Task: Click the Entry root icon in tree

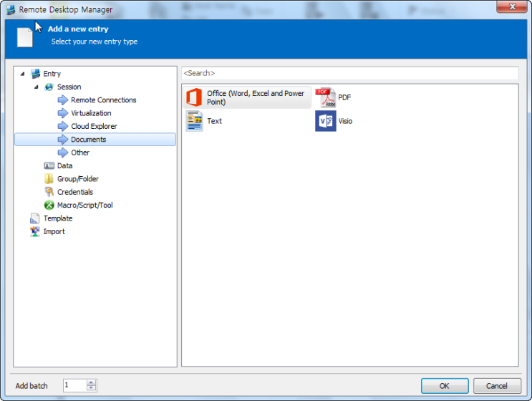Action: pos(35,74)
